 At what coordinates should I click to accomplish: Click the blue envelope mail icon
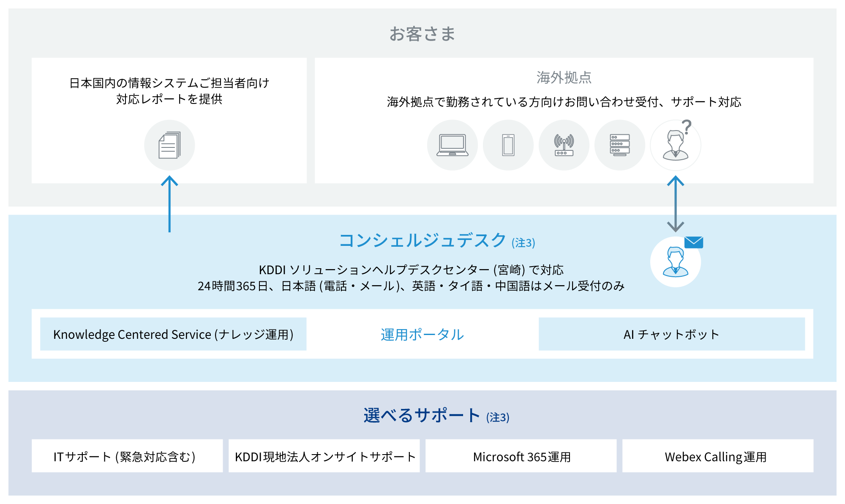tap(693, 242)
